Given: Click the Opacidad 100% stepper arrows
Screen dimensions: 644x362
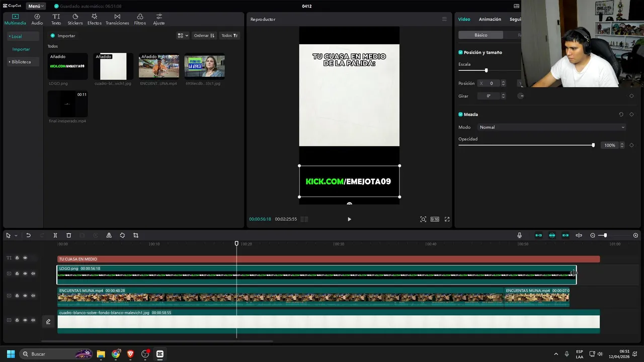Looking at the screenshot, I should [622, 145].
